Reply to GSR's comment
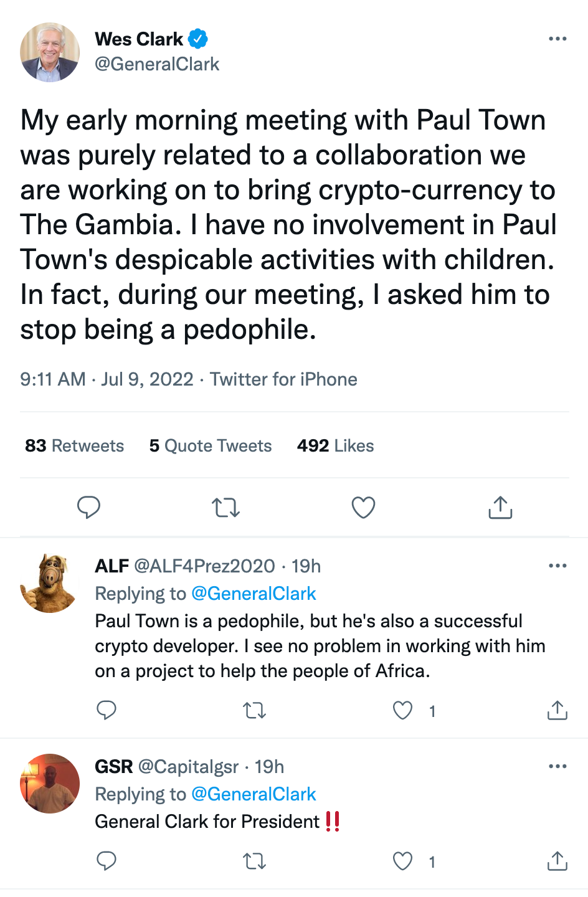The width and height of the screenshot is (588, 897). [x=107, y=861]
